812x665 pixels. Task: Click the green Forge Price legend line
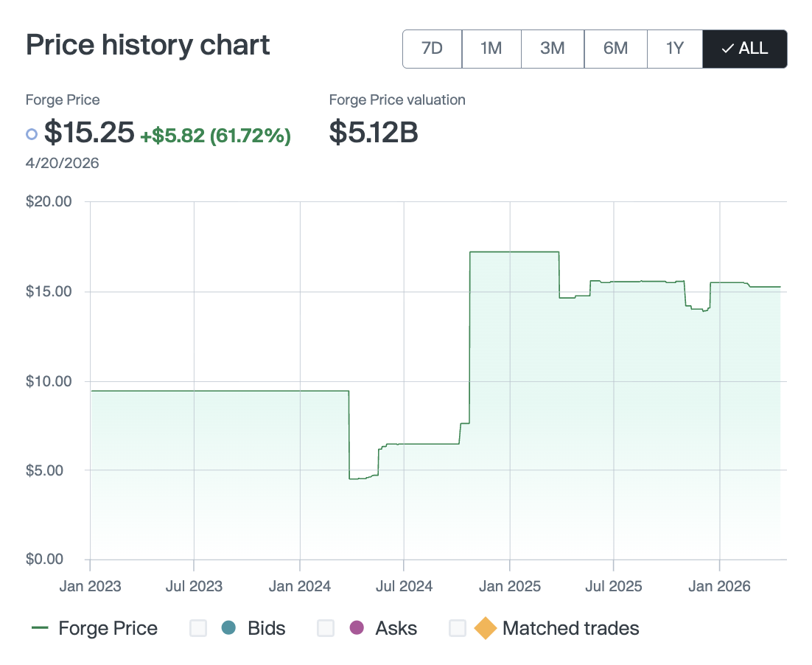(x=40, y=628)
